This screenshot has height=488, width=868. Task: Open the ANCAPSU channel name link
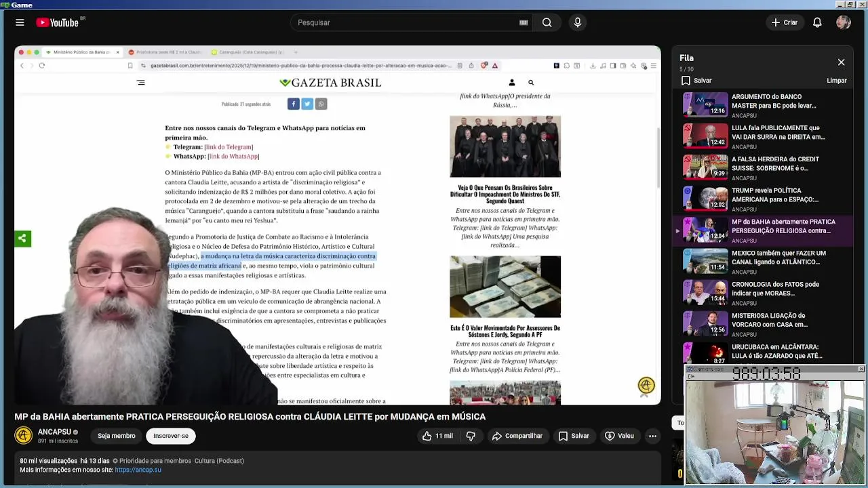(54, 432)
